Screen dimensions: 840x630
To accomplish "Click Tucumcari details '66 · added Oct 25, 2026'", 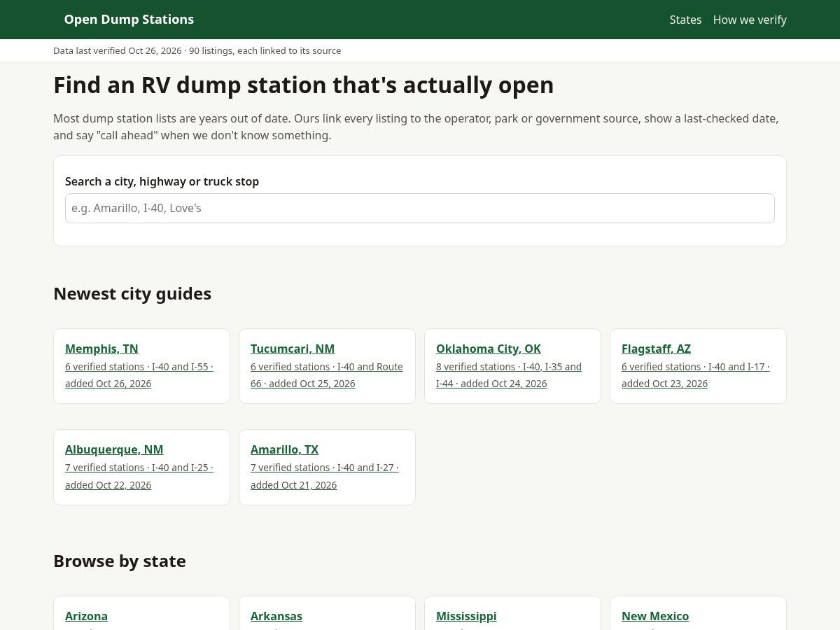I will (x=302, y=384).
